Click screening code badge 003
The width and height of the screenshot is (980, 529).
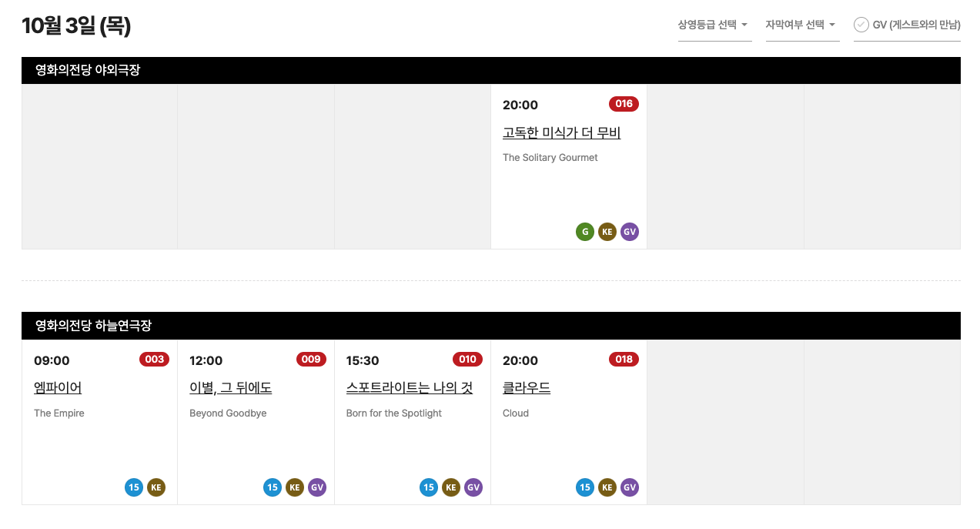[x=154, y=360]
